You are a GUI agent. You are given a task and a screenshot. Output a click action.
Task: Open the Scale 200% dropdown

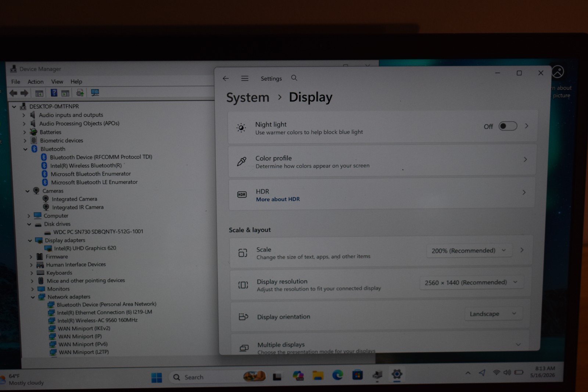click(469, 251)
